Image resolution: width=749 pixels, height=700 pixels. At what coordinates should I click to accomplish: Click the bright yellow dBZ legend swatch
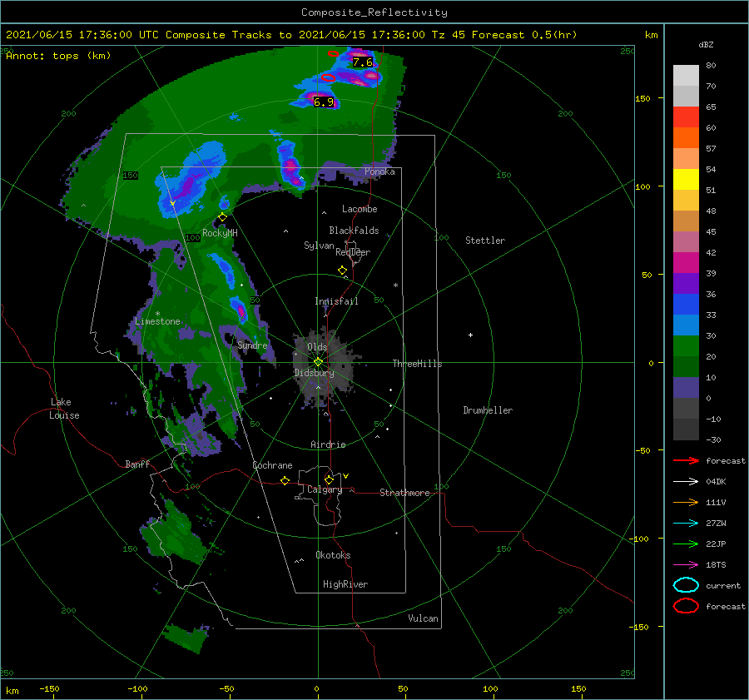tap(686, 179)
